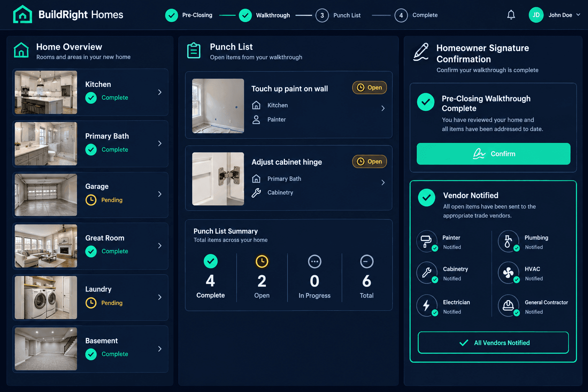Click the Kitchen Complete status checkmark
Screen dimensions: 588x392
(x=91, y=98)
